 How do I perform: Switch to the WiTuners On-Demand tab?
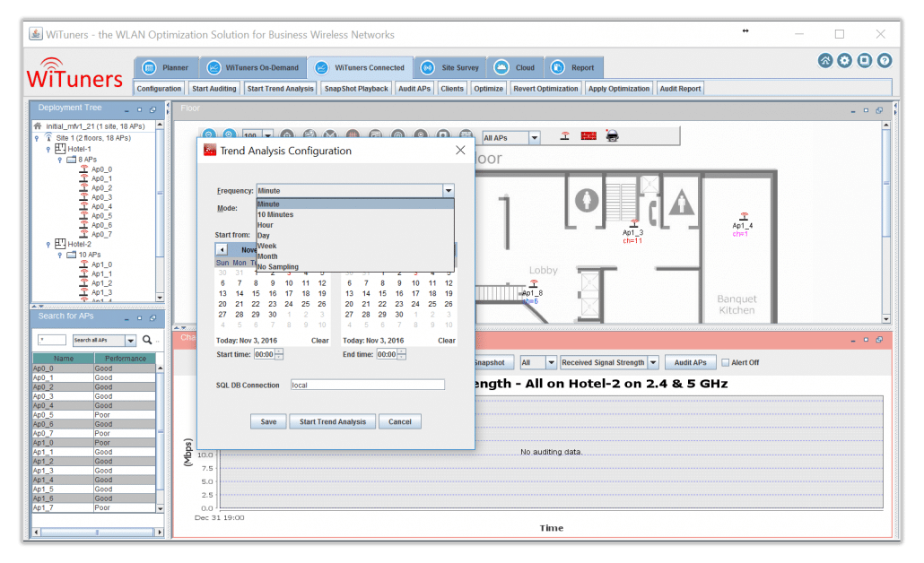coord(253,68)
